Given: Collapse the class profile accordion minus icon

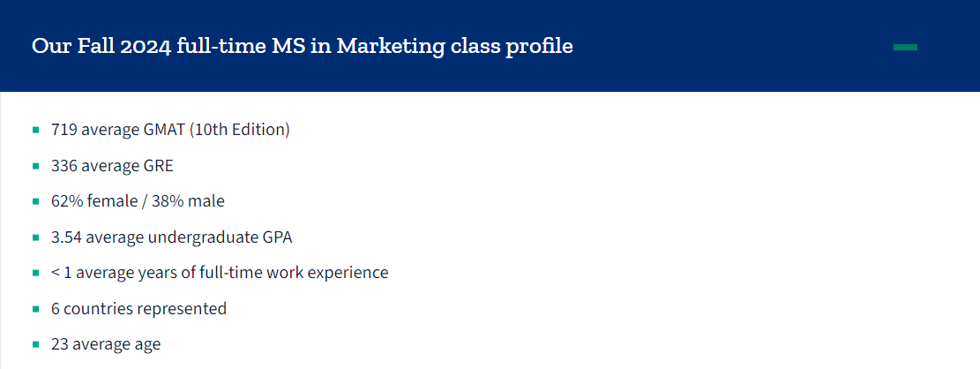Looking at the screenshot, I should [x=905, y=47].
